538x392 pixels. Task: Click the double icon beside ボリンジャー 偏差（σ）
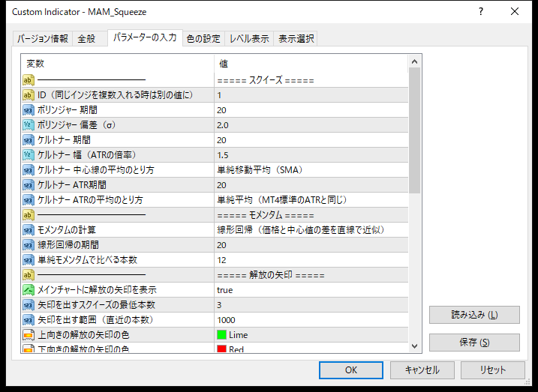(28, 125)
